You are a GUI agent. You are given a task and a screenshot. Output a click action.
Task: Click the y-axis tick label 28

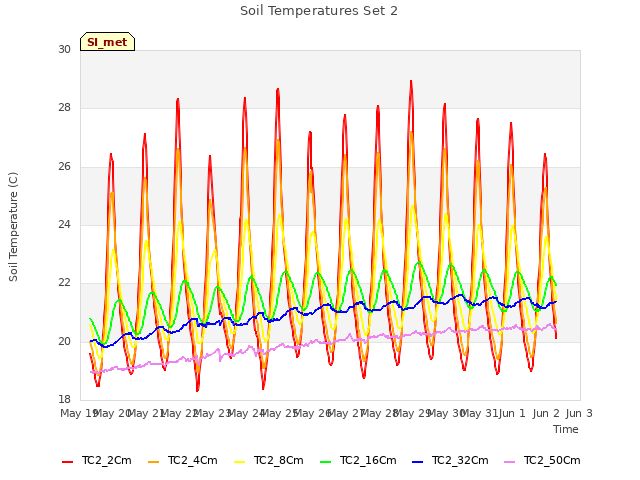coord(64,108)
